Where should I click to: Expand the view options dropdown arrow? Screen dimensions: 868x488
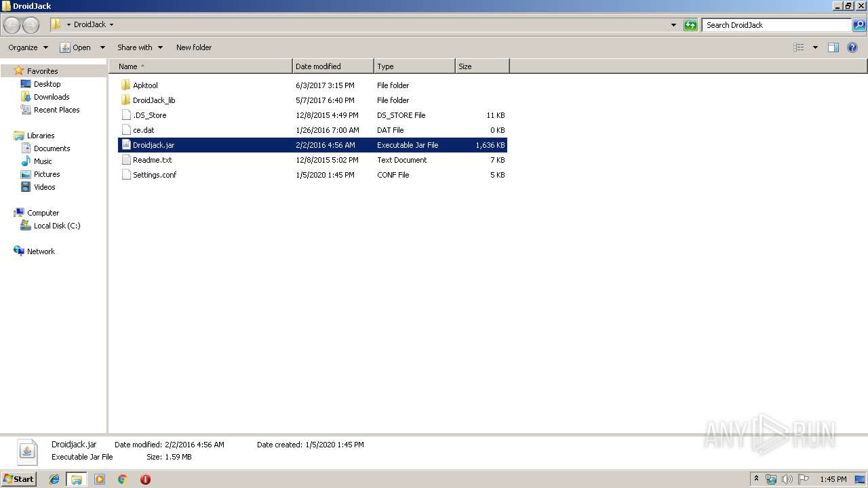click(815, 47)
